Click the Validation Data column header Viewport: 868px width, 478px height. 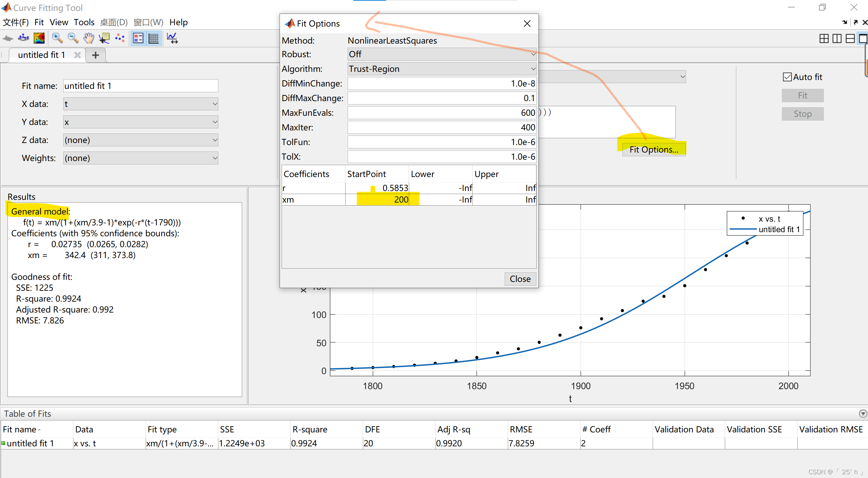tap(688, 429)
